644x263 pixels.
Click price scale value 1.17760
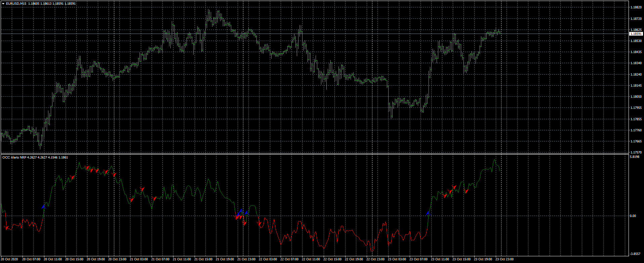[x=636, y=130]
